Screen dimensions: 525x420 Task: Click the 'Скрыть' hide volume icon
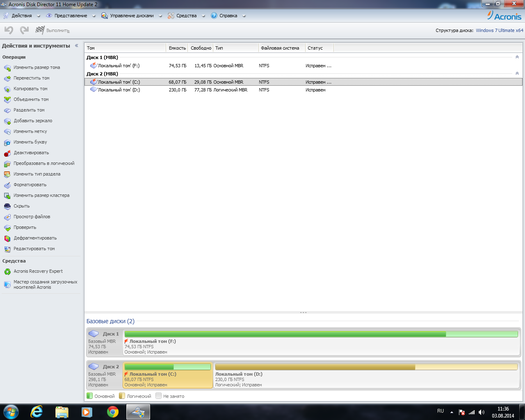click(x=7, y=206)
